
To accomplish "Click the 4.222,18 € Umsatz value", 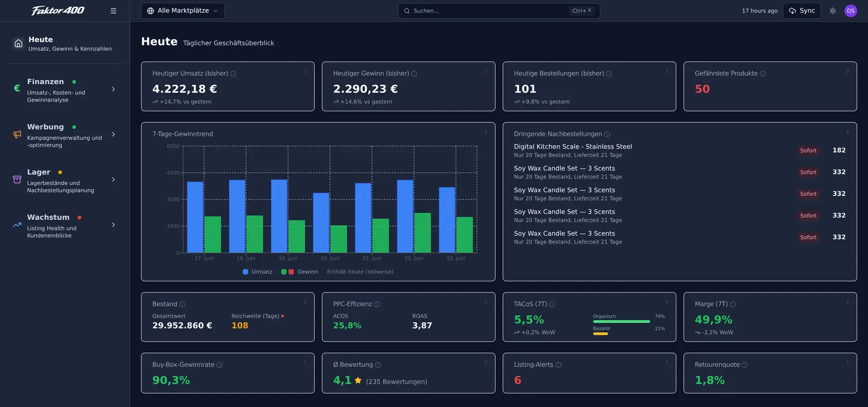I will click(184, 89).
